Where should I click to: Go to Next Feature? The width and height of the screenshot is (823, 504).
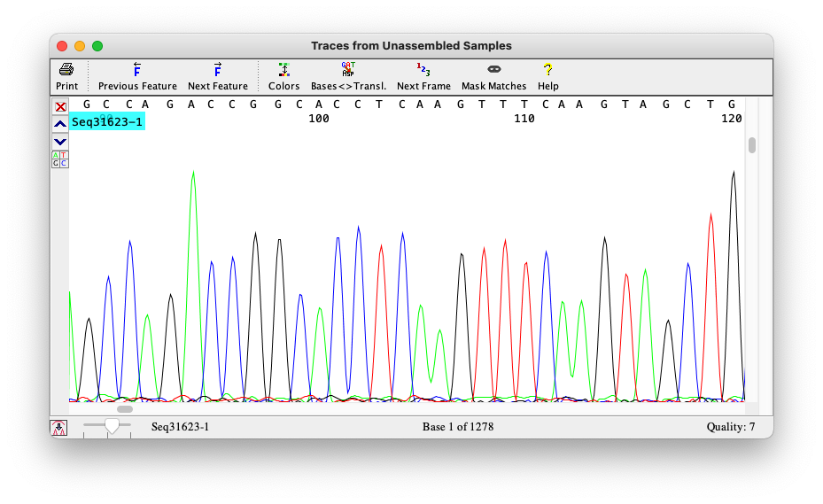[217, 70]
